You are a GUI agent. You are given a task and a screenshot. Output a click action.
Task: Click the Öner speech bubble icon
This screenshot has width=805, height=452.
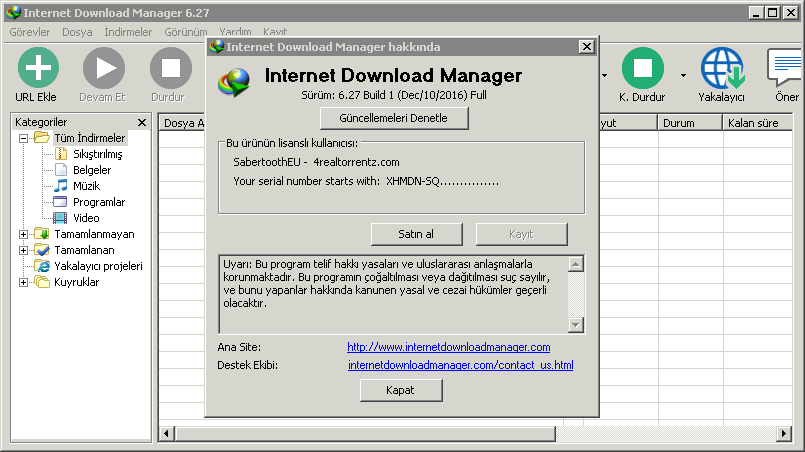pos(784,67)
